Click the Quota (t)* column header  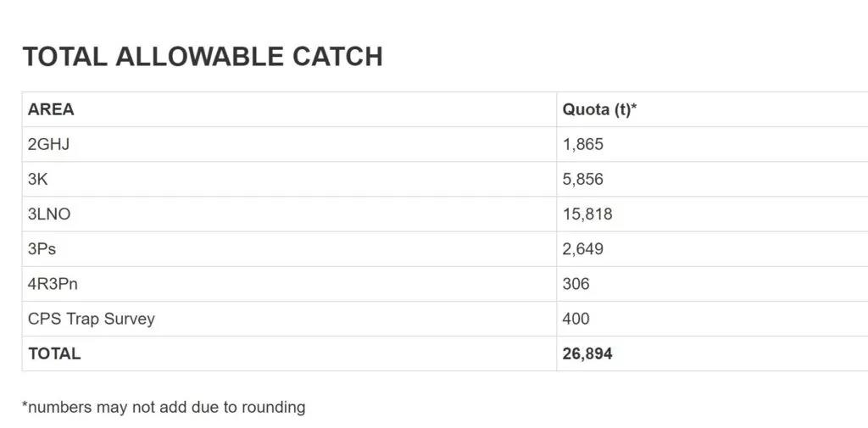pyautogui.click(x=599, y=109)
